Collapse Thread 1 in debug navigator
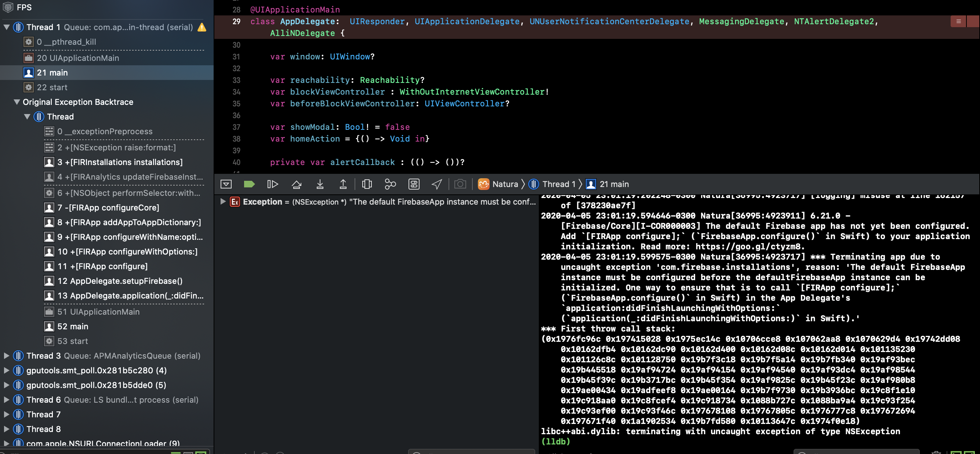Image resolution: width=980 pixels, height=454 pixels. (x=7, y=28)
